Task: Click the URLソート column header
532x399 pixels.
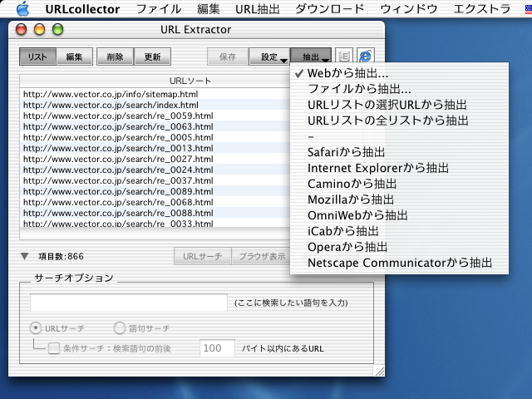Action: click(155, 81)
